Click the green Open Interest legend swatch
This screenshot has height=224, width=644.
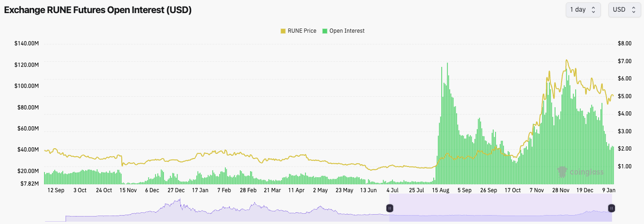tap(325, 31)
